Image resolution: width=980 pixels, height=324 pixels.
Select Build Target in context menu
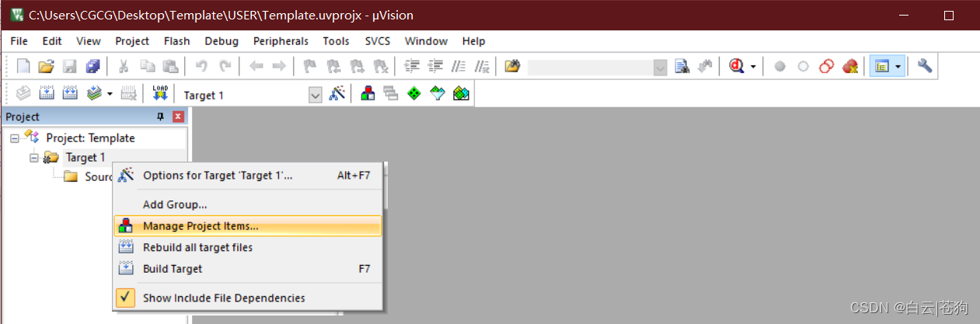(x=247, y=269)
